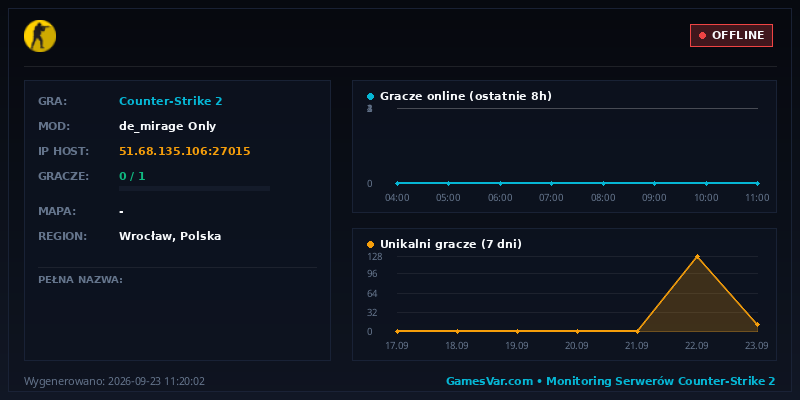Image resolution: width=800 pixels, height=400 pixels.
Task: Click the Gracze online chart title
Action: click(x=466, y=96)
